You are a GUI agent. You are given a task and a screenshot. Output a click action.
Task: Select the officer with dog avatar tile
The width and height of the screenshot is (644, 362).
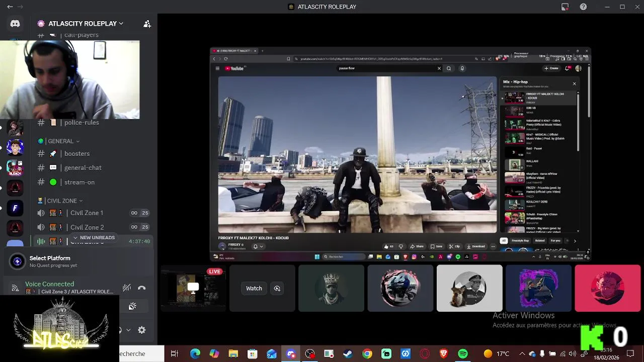(469, 289)
